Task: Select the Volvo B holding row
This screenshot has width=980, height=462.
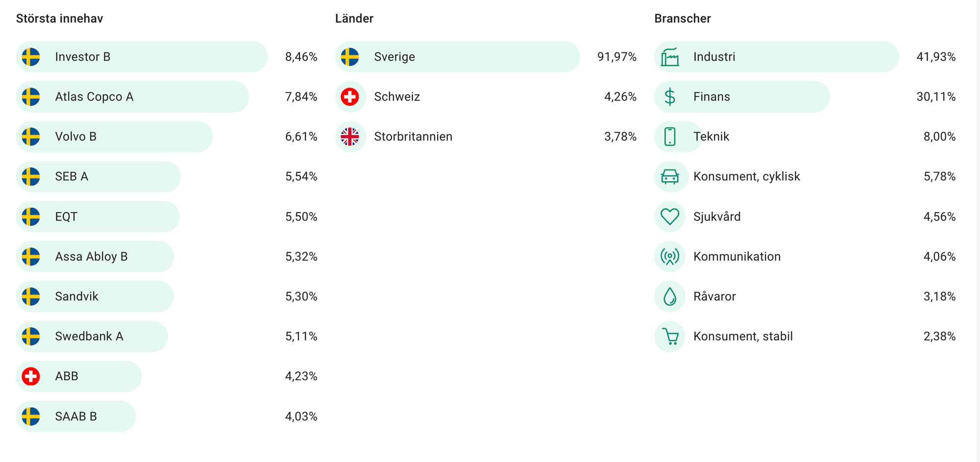Action: point(76,137)
